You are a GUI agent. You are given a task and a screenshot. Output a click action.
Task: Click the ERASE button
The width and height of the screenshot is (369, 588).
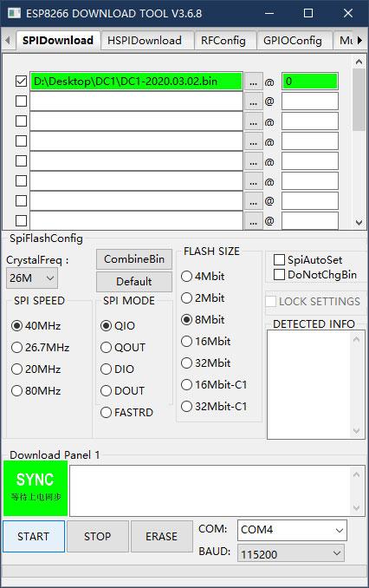click(161, 536)
